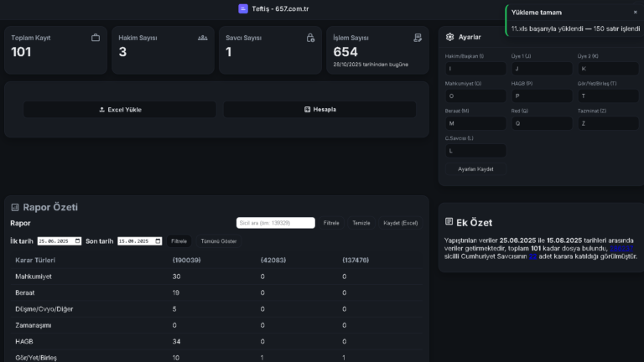Focus the Üye 2 column field
644x362 pixels.
(608, 69)
